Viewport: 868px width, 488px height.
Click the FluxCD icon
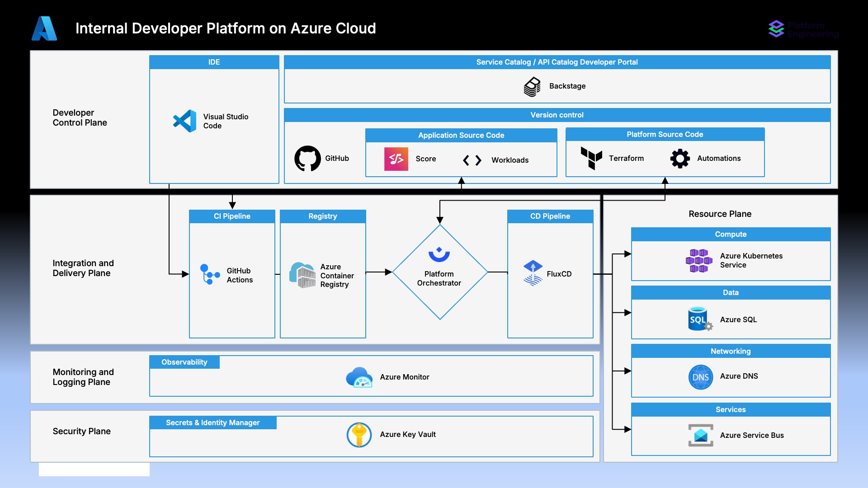click(533, 273)
